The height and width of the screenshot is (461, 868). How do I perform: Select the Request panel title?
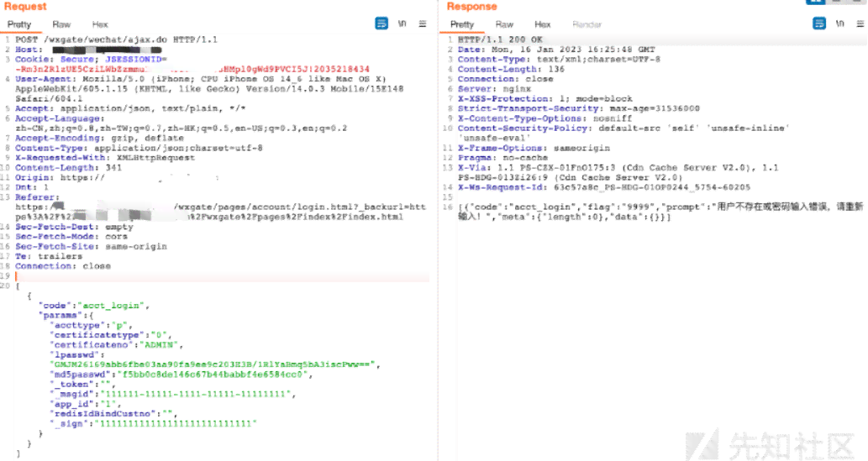click(25, 7)
